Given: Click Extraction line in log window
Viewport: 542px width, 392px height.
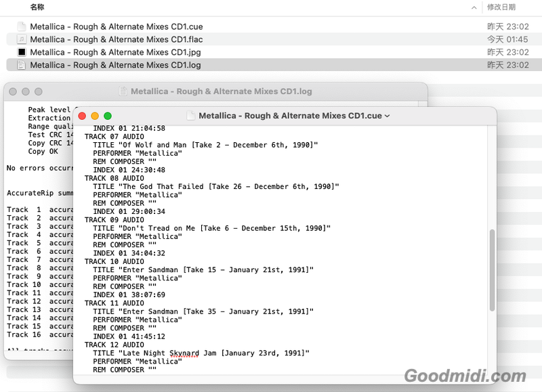Looking at the screenshot, I should tap(50, 118).
